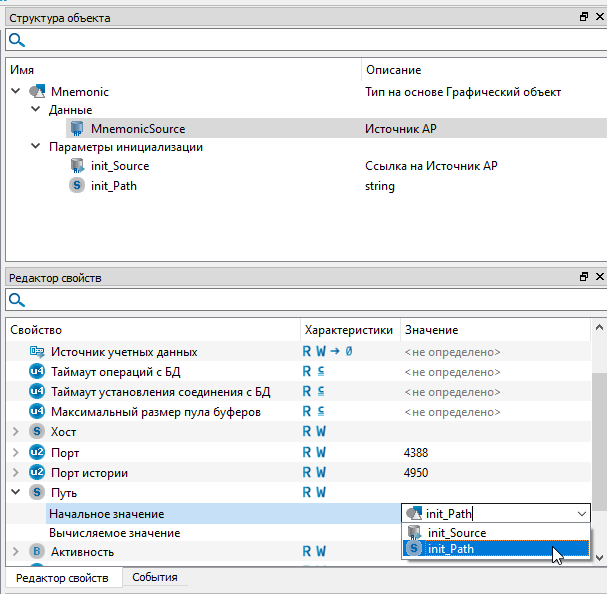Click the init_Source parameter icon
The width and height of the screenshot is (607, 594).
[x=77, y=166]
